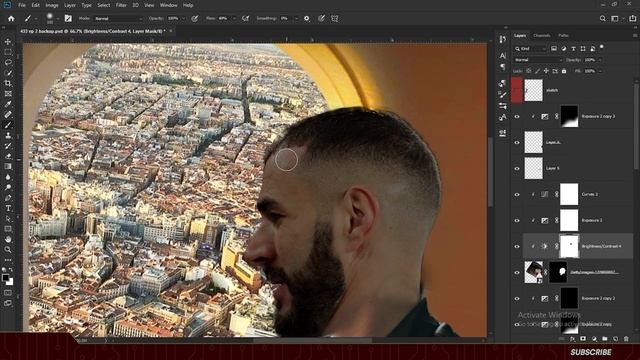Viewport: 640px width, 360px height.
Task: Click the sketch layer red color label
Action: coord(517,90)
